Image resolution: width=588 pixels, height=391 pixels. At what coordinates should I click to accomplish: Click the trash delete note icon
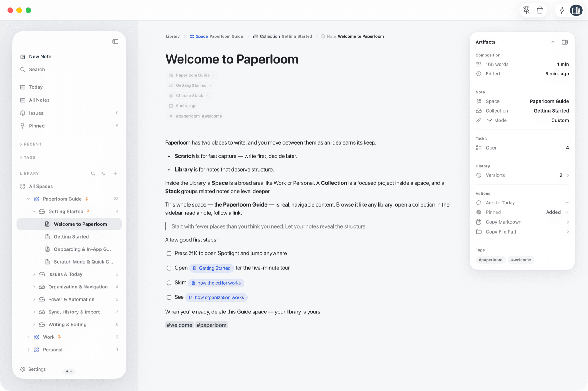pyautogui.click(x=540, y=11)
